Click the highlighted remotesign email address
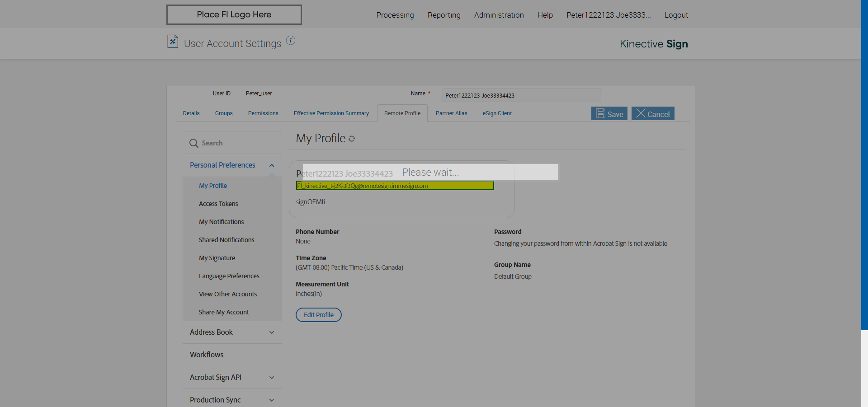This screenshot has height=407, width=868. tap(395, 186)
